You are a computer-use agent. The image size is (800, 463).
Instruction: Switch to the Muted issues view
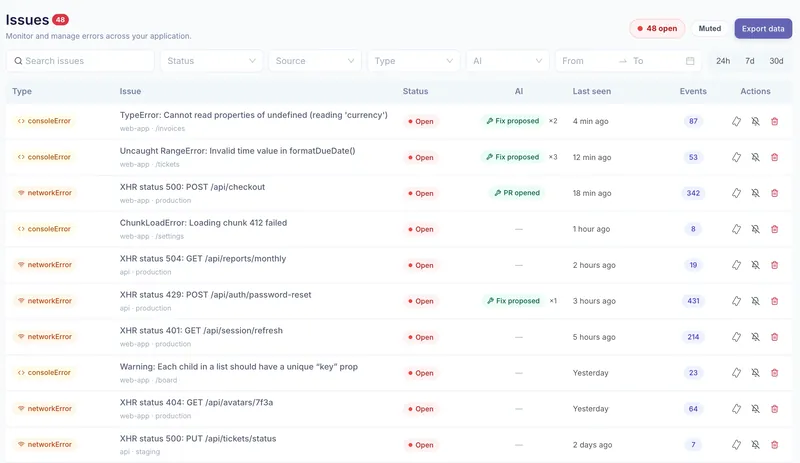click(x=710, y=29)
